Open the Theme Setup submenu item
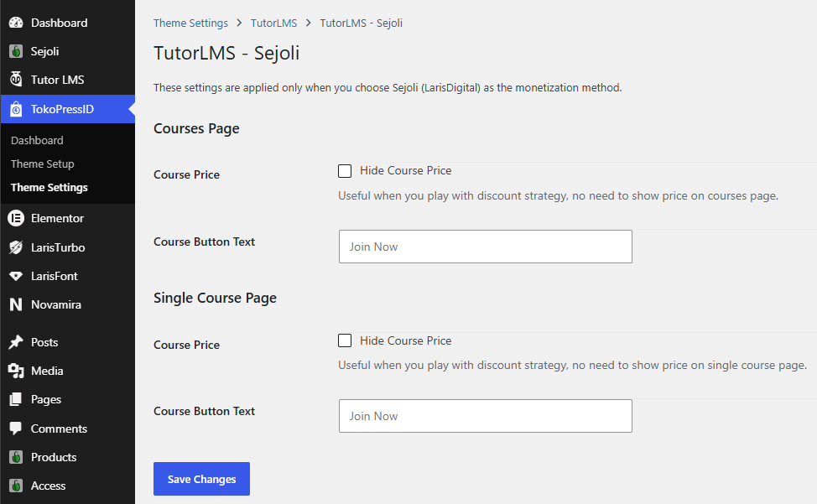 click(42, 164)
